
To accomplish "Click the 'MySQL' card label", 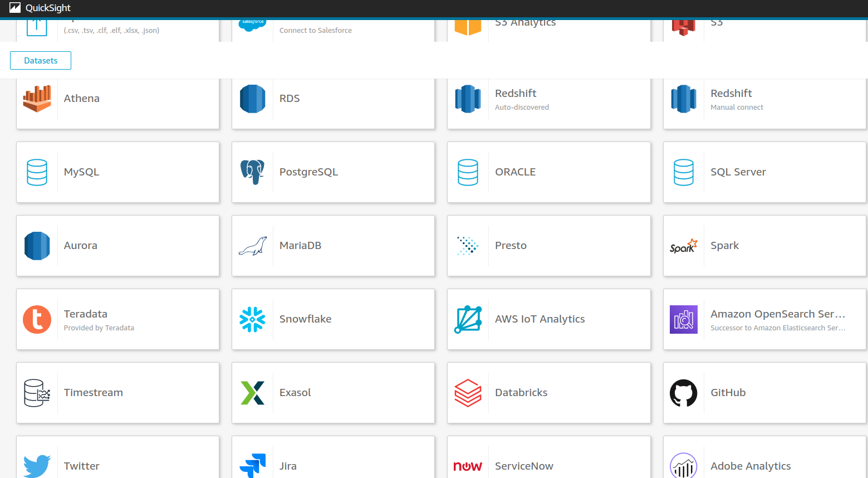I will click(x=81, y=172).
